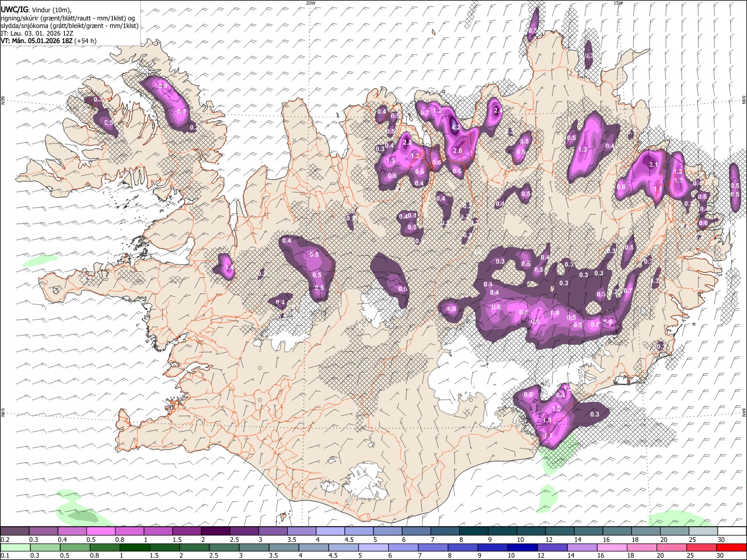Click the light lavender swatch labeled 4 in upper legend
747x560 pixels.
(x=330, y=531)
